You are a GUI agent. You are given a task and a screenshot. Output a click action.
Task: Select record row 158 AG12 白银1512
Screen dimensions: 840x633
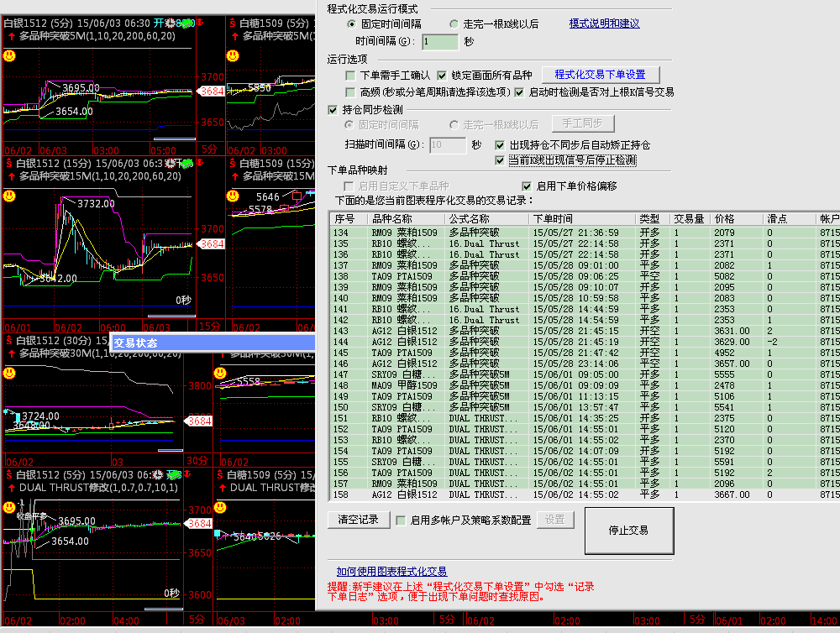tap(585, 494)
